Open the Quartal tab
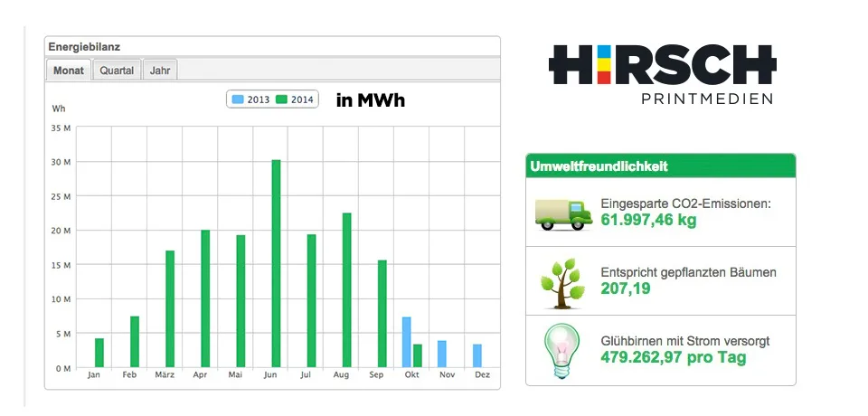This screenshot has width=868, height=416. pos(117,71)
